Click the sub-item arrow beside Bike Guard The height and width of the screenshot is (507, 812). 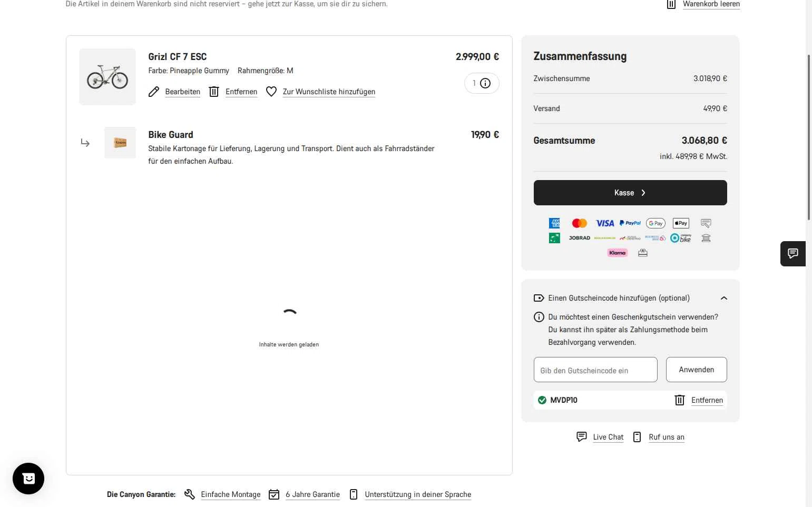(85, 143)
